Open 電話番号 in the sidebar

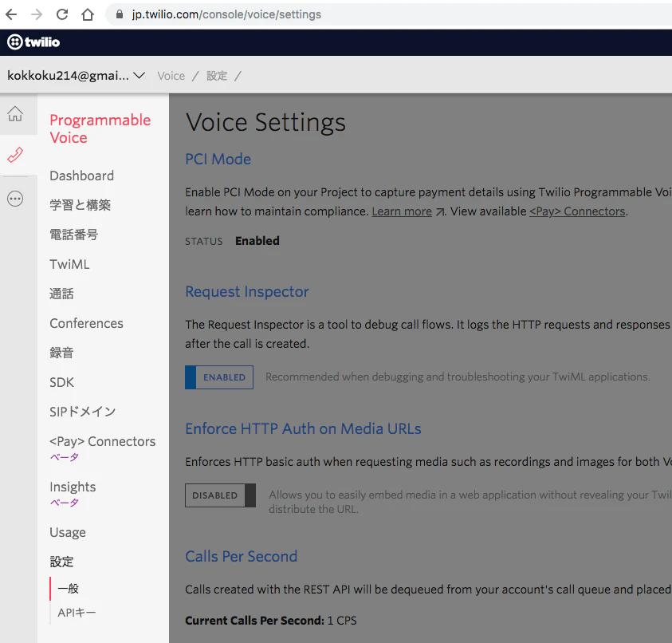73,235
